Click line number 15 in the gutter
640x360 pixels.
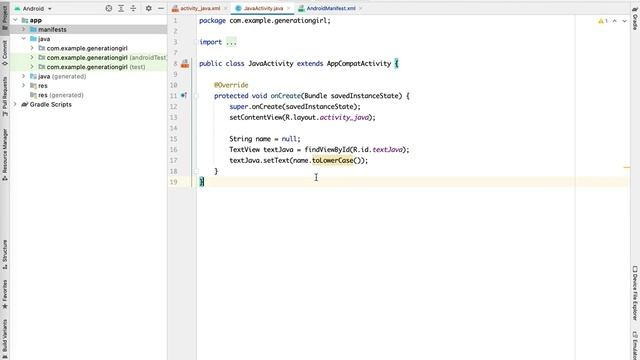[x=174, y=139]
